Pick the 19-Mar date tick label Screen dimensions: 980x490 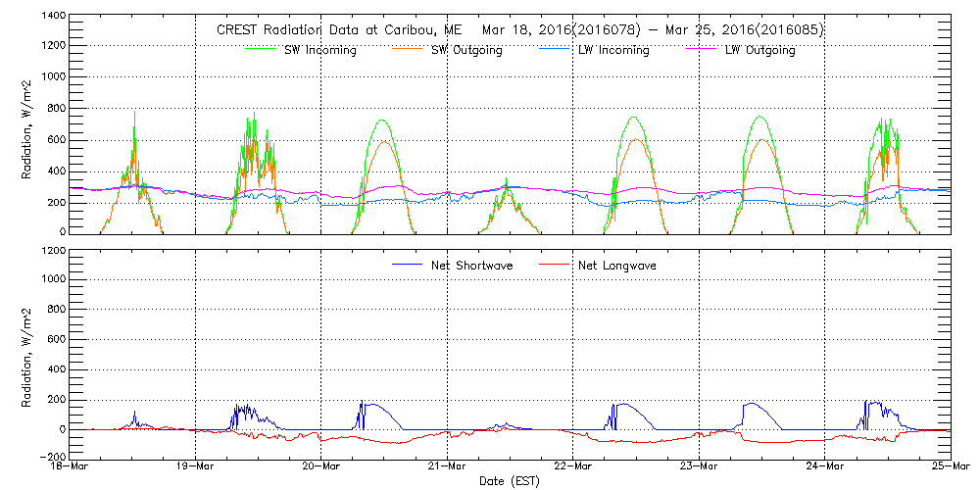pyautogui.click(x=196, y=467)
